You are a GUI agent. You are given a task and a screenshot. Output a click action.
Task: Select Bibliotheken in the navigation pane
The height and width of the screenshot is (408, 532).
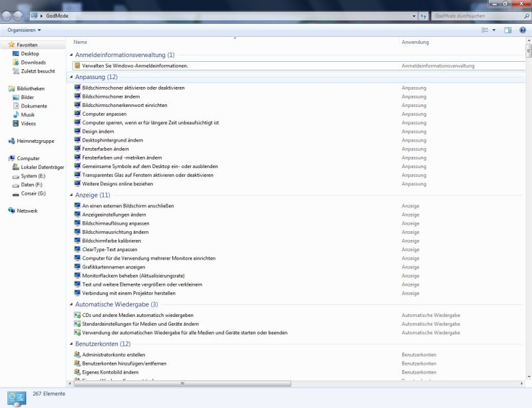click(31, 88)
